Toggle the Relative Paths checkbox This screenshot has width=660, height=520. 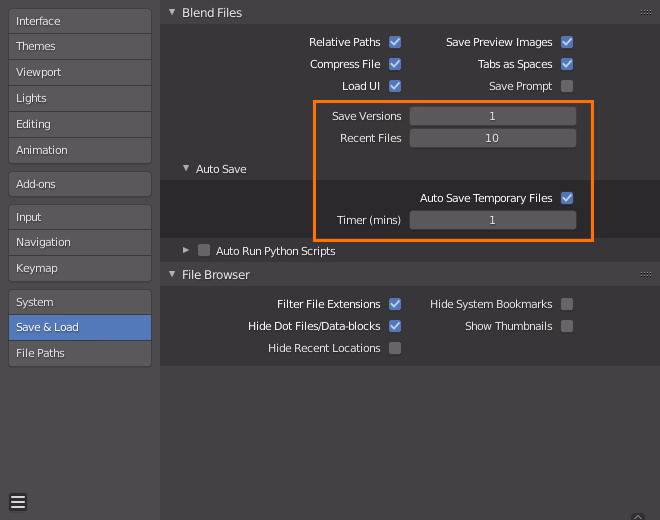point(395,42)
